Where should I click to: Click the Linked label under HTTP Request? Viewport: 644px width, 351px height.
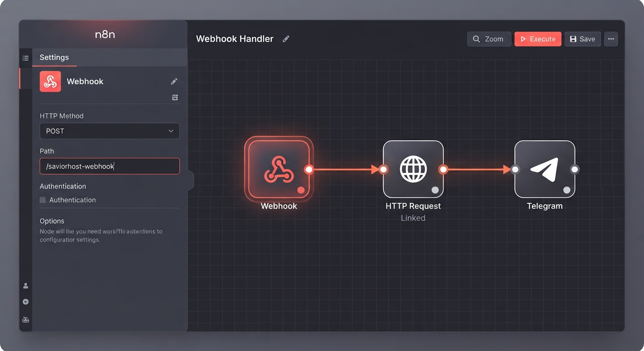coord(413,218)
